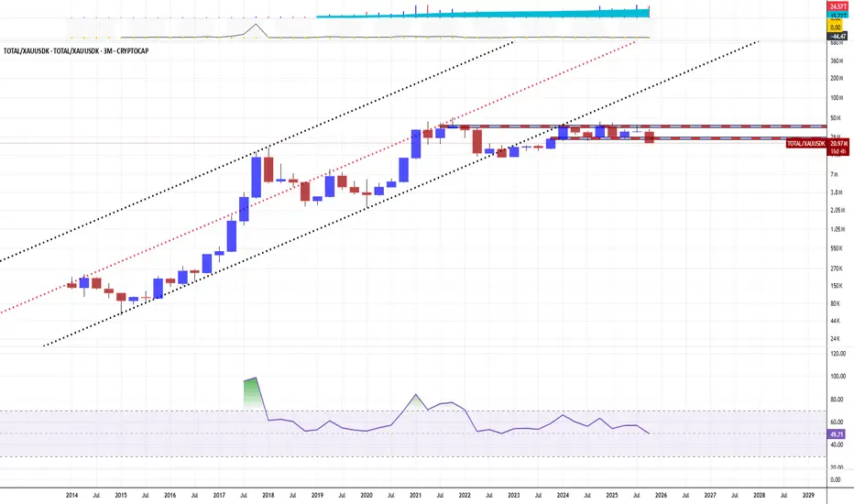
Task: Click the red TOTAL/XAUUSDK price line label
Action: coord(806,144)
